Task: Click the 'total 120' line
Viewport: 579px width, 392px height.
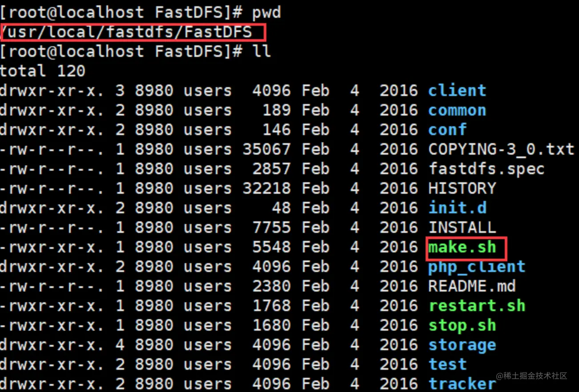Action: [x=42, y=71]
